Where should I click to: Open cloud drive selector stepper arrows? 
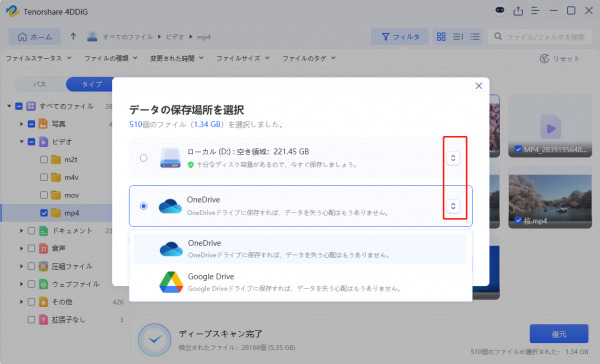453,206
